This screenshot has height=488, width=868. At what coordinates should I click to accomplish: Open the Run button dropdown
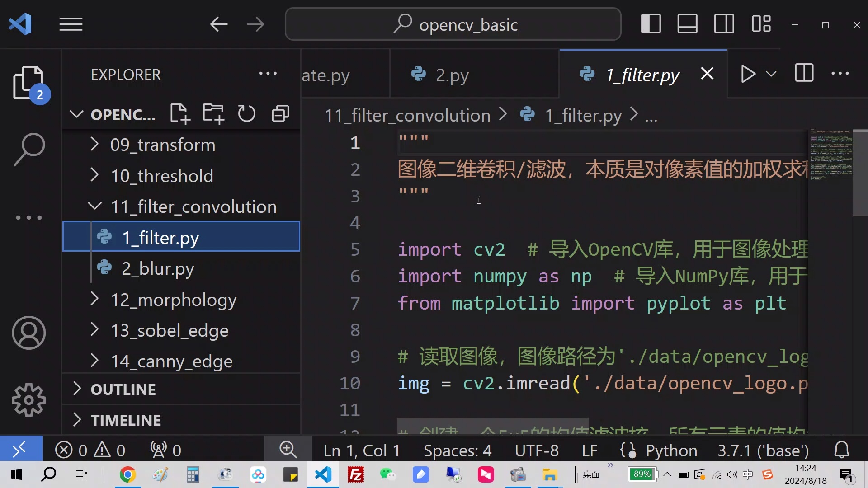coord(772,74)
